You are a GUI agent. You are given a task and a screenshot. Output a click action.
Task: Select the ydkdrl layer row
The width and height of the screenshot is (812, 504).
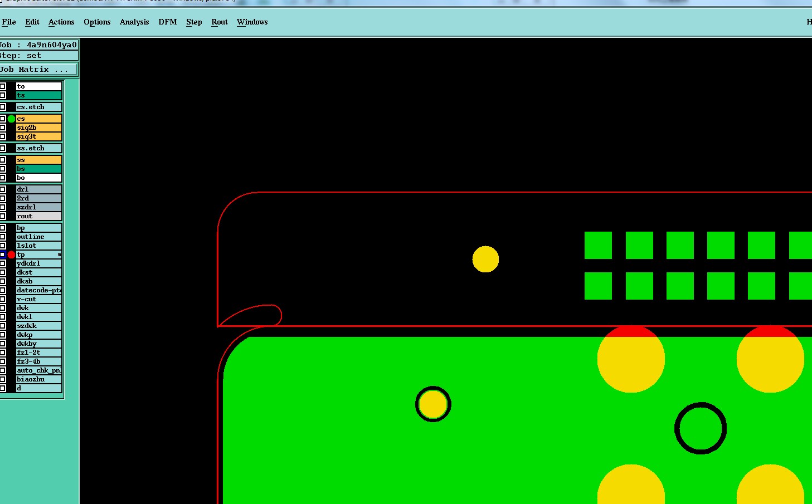tap(38, 263)
